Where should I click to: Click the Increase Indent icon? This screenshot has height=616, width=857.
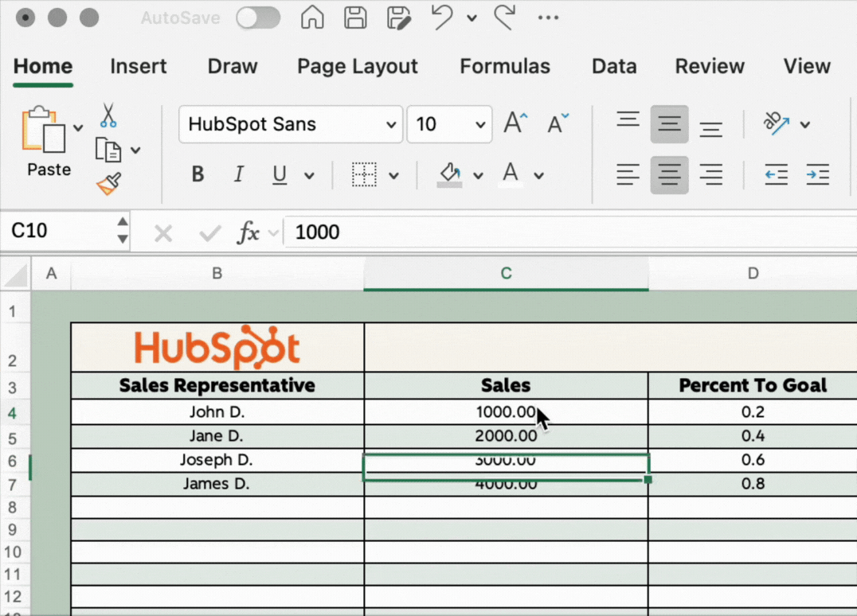(x=817, y=175)
